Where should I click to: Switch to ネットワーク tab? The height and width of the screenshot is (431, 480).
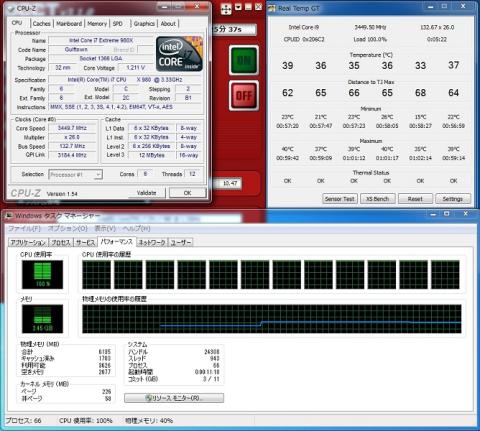tap(152, 242)
